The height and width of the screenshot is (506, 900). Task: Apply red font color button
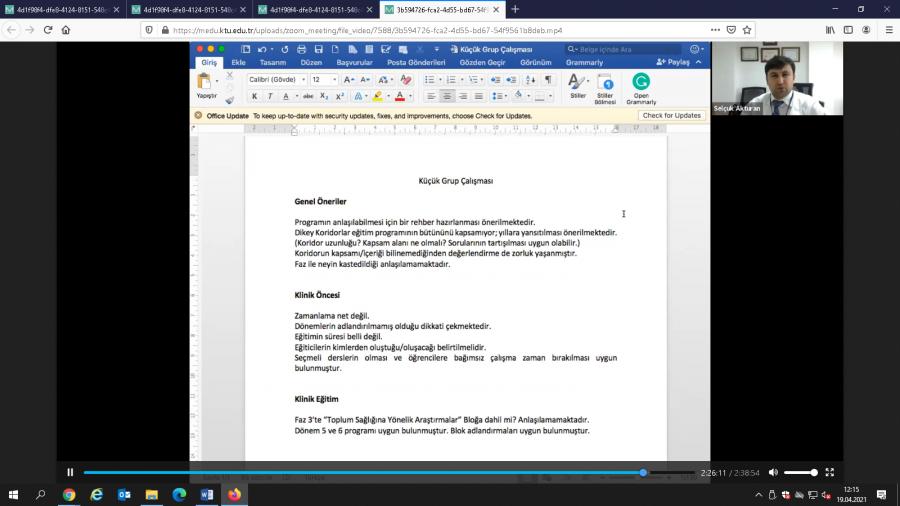399,96
